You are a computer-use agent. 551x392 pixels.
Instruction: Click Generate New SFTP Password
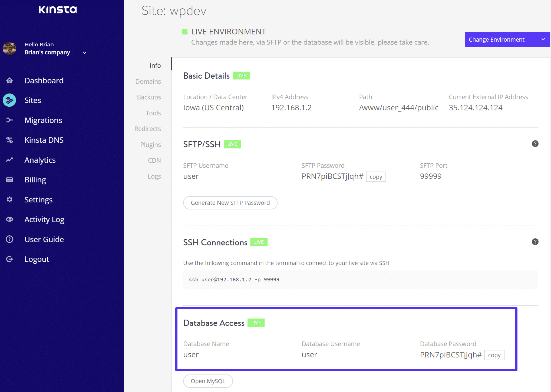pyautogui.click(x=230, y=203)
